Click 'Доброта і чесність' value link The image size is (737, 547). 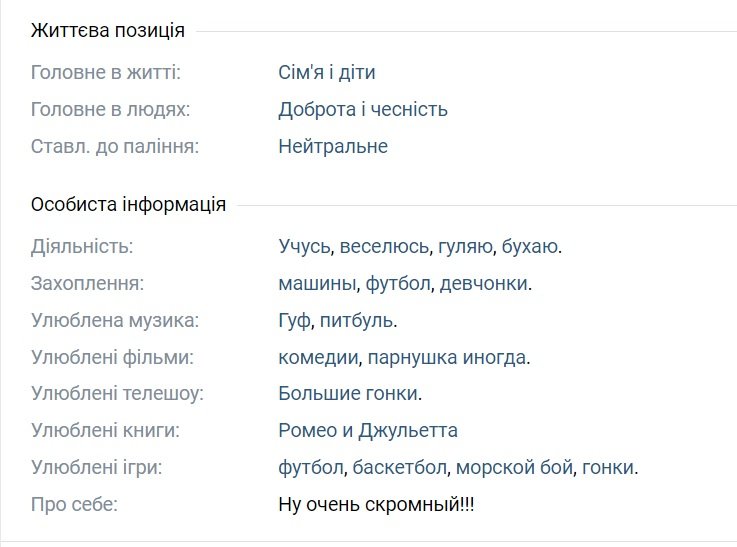tap(363, 109)
